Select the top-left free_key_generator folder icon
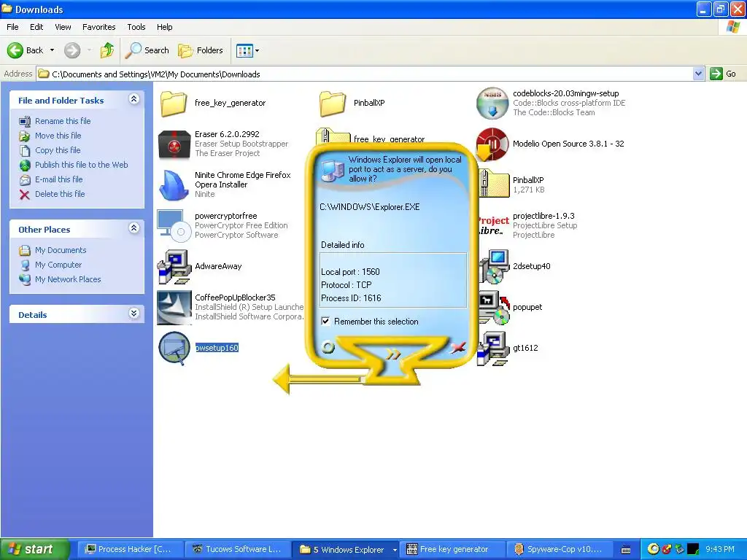Image resolution: width=747 pixels, height=560 pixels. pos(174,103)
